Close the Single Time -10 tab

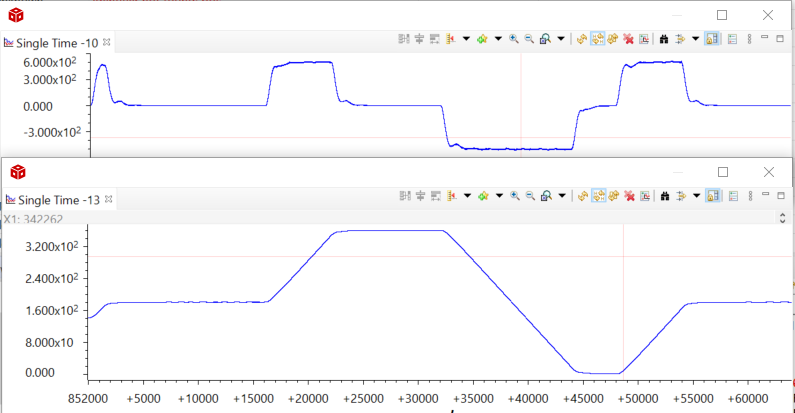tap(108, 43)
